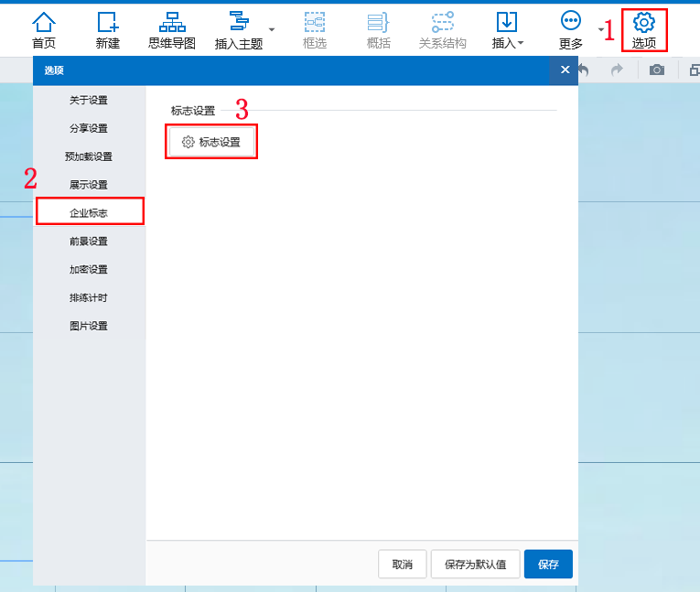Click the camera screenshot icon
This screenshot has height=592, width=700.
coord(657,70)
